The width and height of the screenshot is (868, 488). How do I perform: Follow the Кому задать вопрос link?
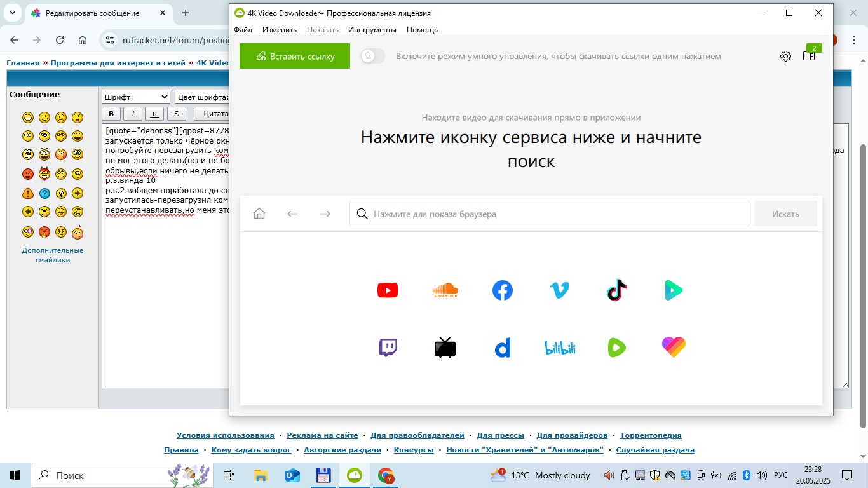click(251, 450)
